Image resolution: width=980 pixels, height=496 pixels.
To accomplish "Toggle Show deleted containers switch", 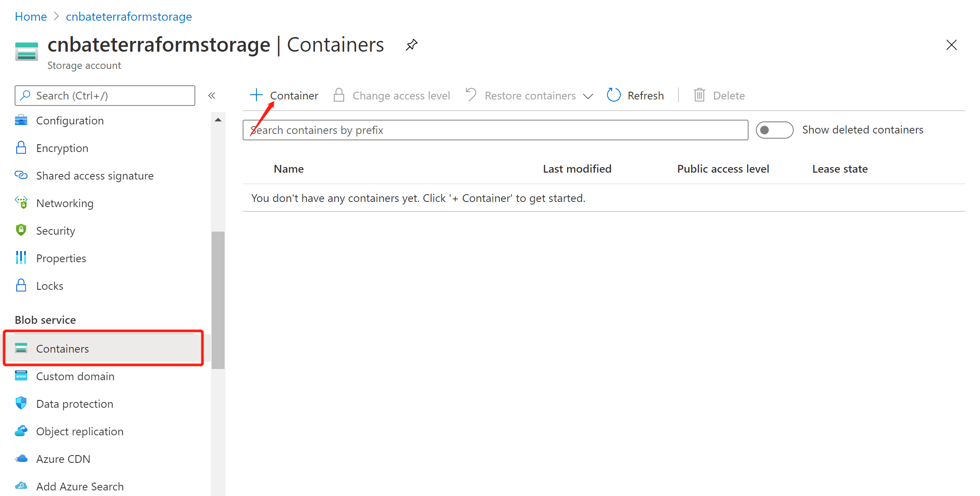I will (774, 130).
